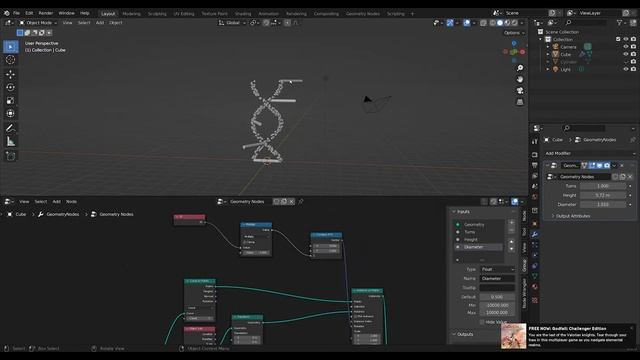Activate the Scale tool

(11, 100)
